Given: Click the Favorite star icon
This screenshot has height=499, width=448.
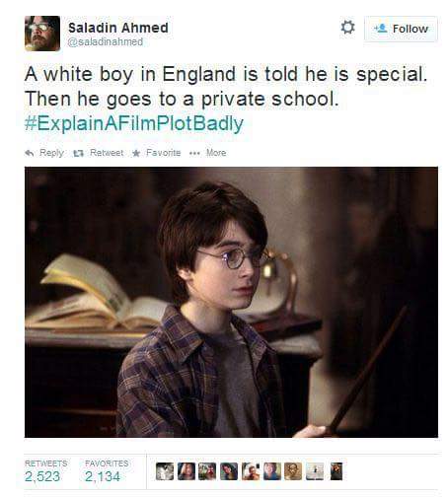Looking at the screenshot, I should (136, 153).
